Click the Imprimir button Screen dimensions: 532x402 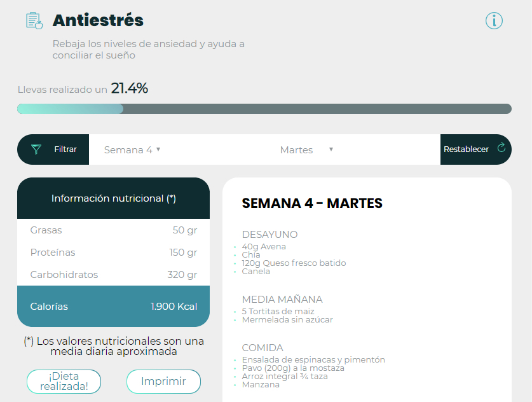coord(163,381)
